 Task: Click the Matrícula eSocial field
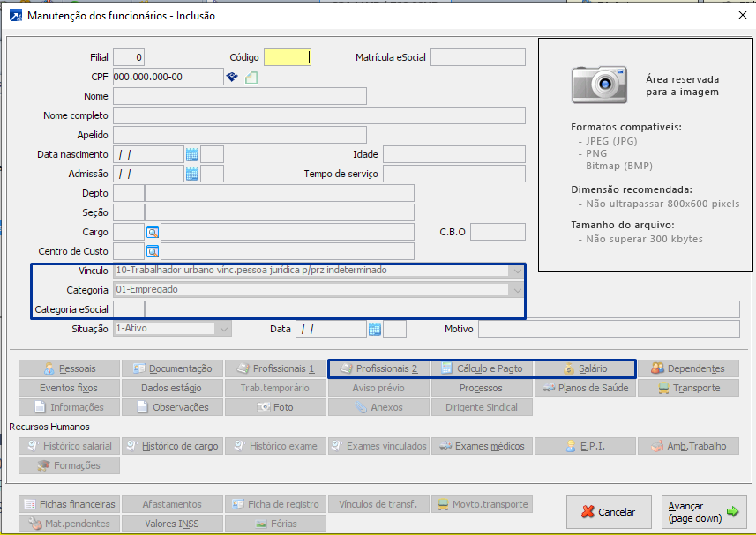[478, 57]
